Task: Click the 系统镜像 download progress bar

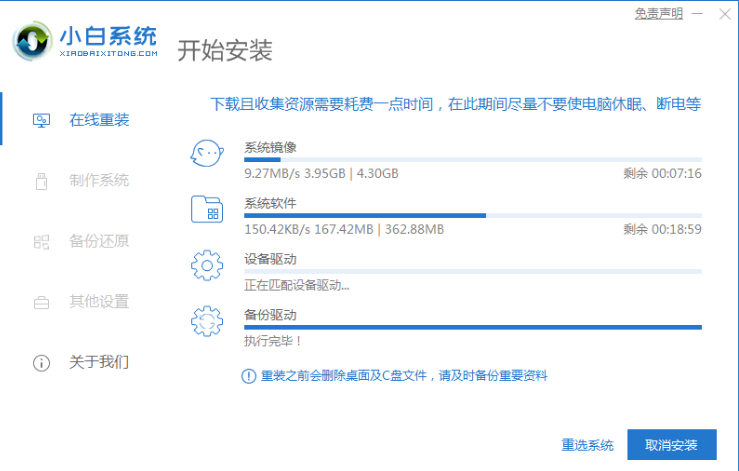Action: click(x=472, y=159)
